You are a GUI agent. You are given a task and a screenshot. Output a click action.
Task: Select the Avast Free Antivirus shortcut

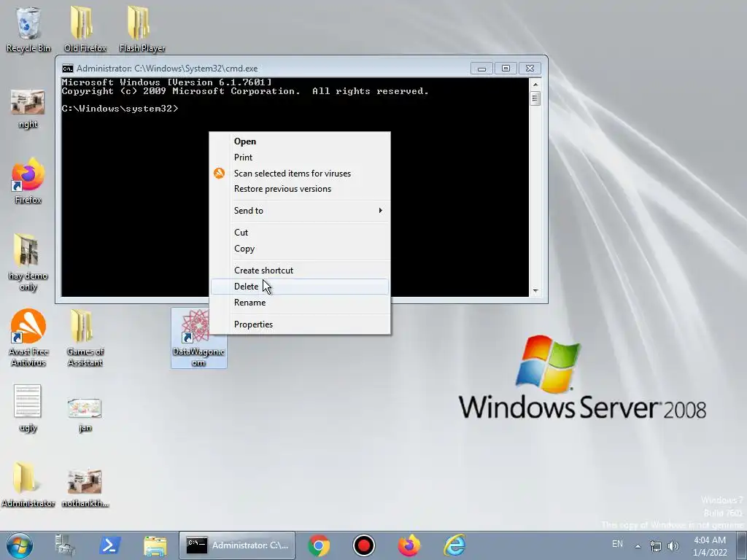[x=28, y=338]
